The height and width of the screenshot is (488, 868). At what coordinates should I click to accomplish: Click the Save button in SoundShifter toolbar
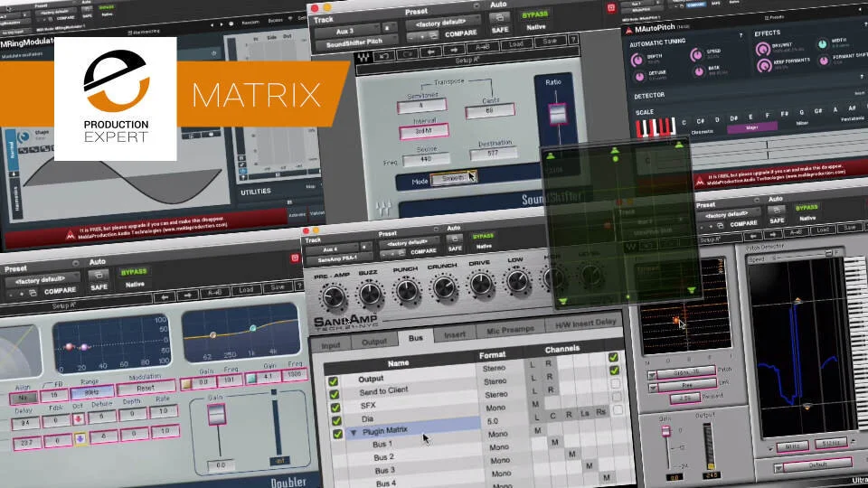click(550, 41)
